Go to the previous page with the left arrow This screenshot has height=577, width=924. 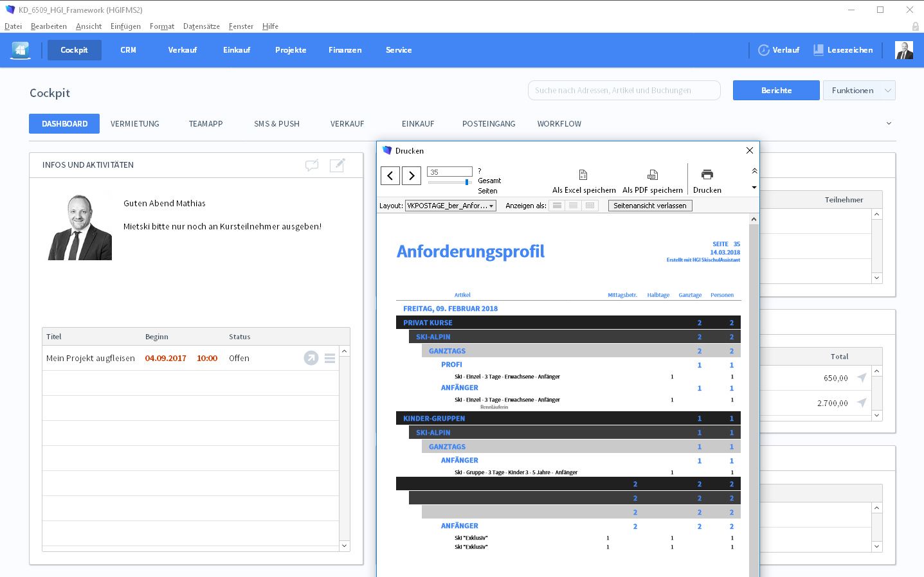click(390, 175)
